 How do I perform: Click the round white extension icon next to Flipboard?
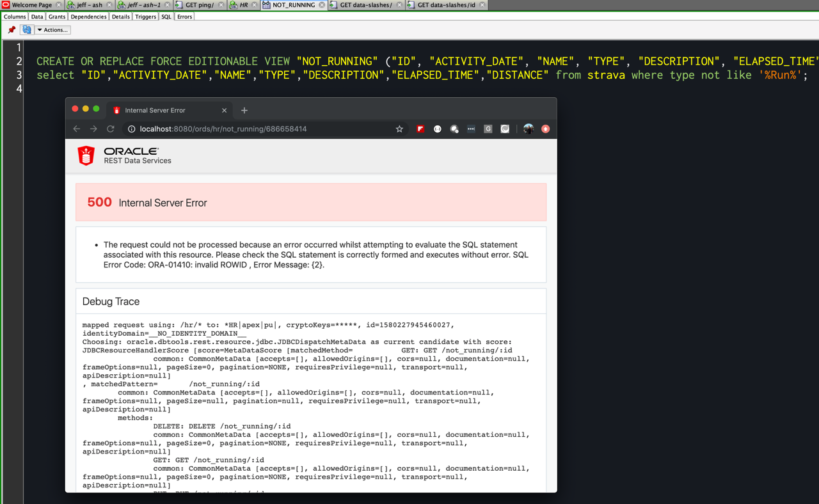click(x=438, y=129)
